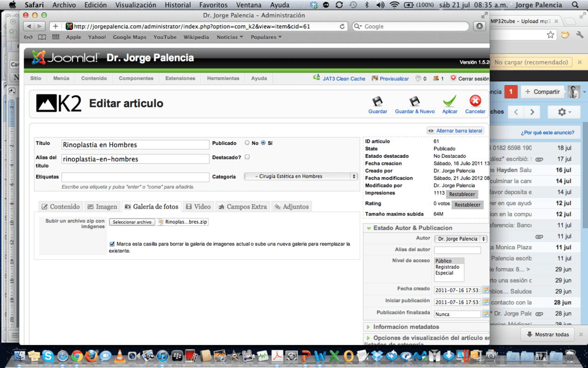Open Skype from the Dock
Screen dimensions: 588x368
pos(48,356)
